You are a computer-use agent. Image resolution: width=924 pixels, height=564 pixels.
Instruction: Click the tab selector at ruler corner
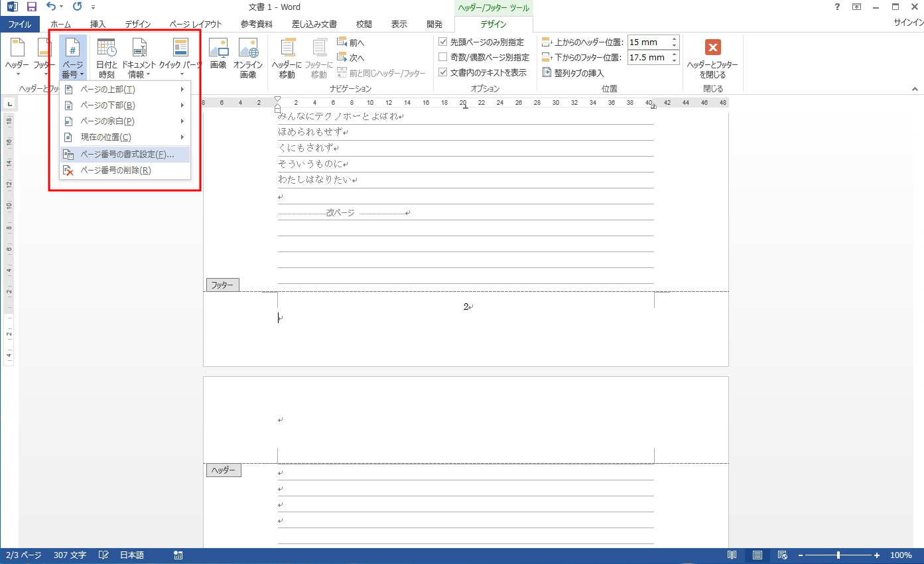tap(9, 104)
